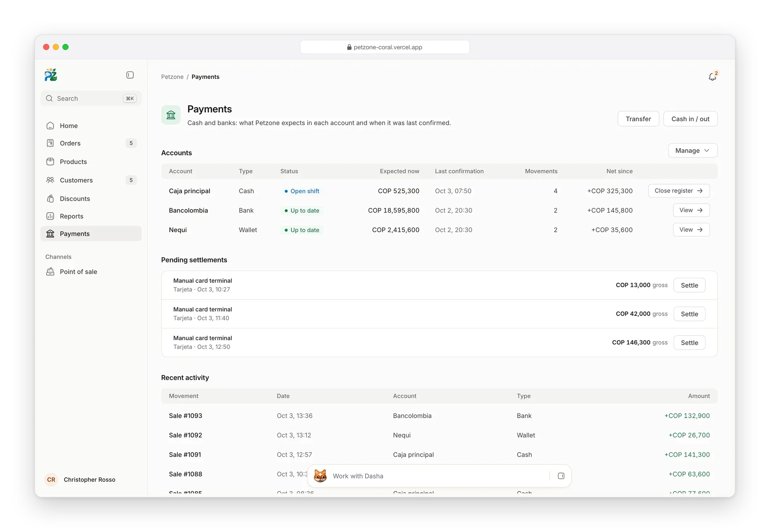Click the Expected now column header

point(399,171)
